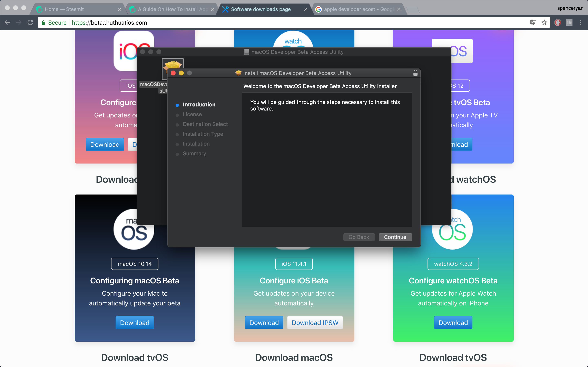Screen dimensions: 588x367
Task: Open Chrome's three-dot menu
Action: pyautogui.click(x=580, y=23)
